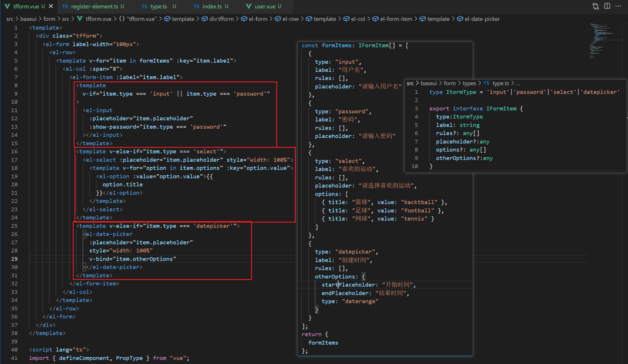Click the TS icon on index.ts tab

196,6
